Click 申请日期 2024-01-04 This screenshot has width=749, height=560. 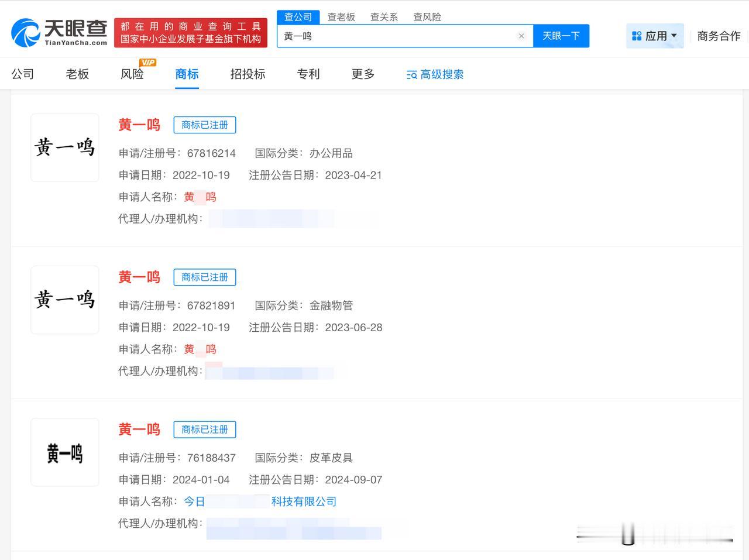click(201, 480)
